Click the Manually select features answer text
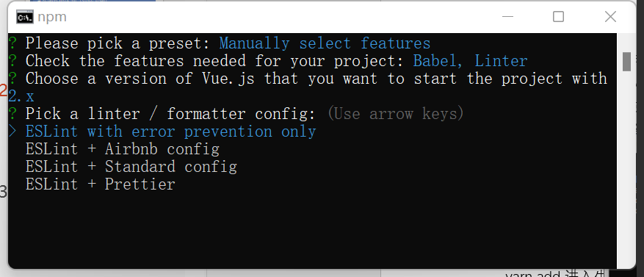Image resolution: width=644 pixels, height=277 pixels. click(x=325, y=43)
